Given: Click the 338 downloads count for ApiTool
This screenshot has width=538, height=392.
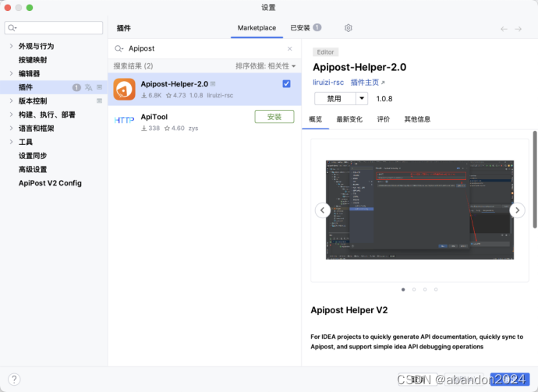Looking at the screenshot, I should pyautogui.click(x=150, y=129).
